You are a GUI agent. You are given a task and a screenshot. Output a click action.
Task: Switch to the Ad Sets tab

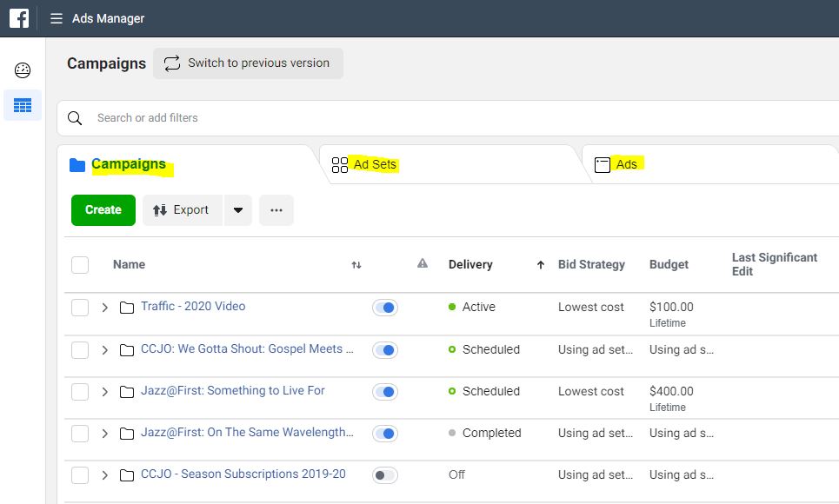point(449,164)
